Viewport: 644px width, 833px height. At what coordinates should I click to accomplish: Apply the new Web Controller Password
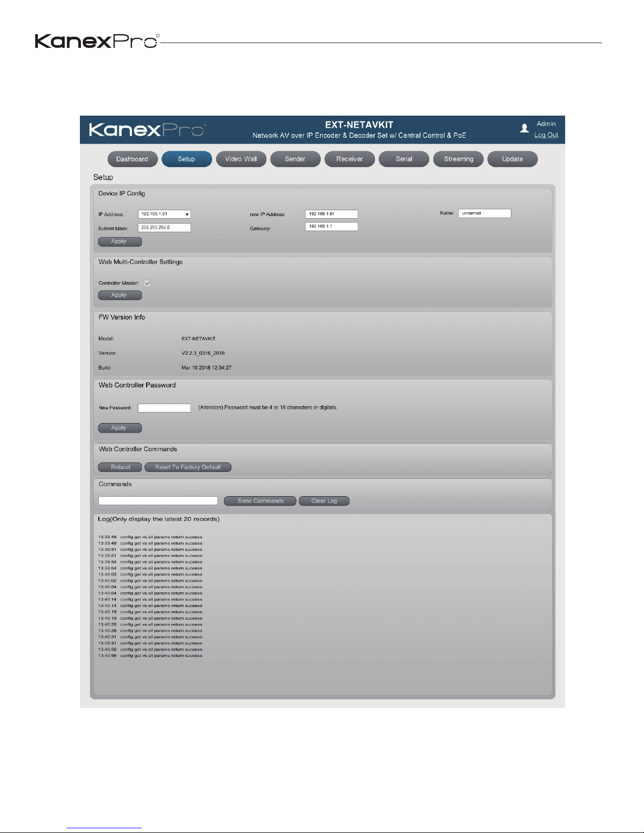coord(120,428)
